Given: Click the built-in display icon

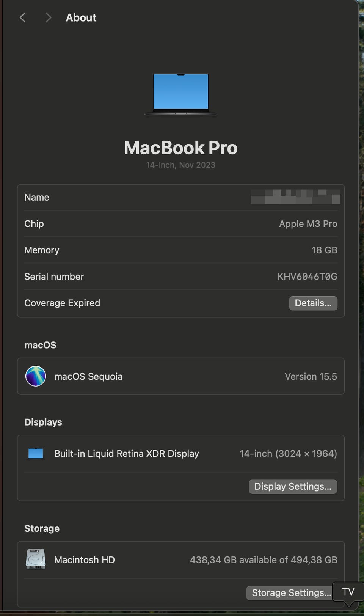Looking at the screenshot, I should tap(36, 454).
